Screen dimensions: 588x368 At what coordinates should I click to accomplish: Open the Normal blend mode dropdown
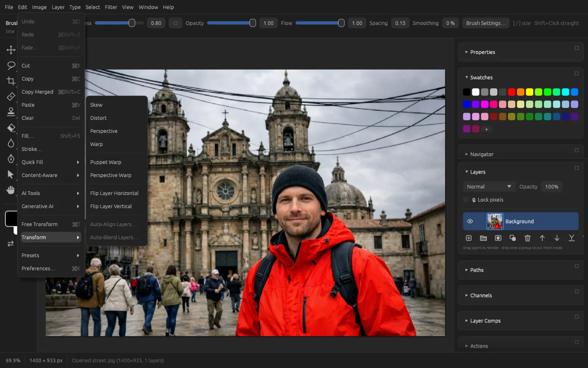(x=489, y=187)
